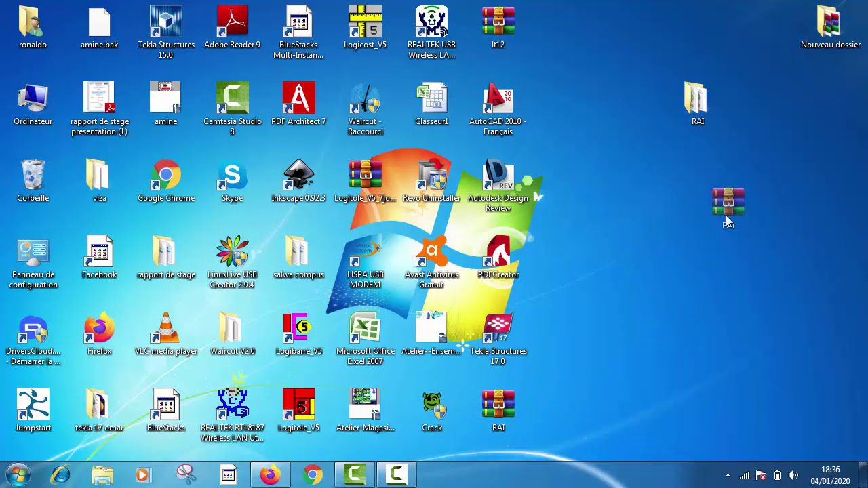Open REALTEK RTL8187 Wireless LAN utility
This screenshot has width=868, height=488.
[232, 405]
